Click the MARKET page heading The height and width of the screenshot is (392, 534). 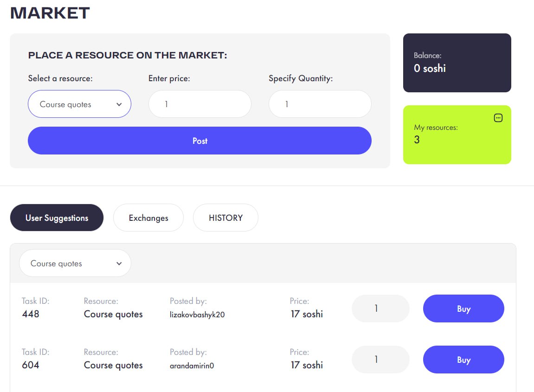click(x=50, y=13)
